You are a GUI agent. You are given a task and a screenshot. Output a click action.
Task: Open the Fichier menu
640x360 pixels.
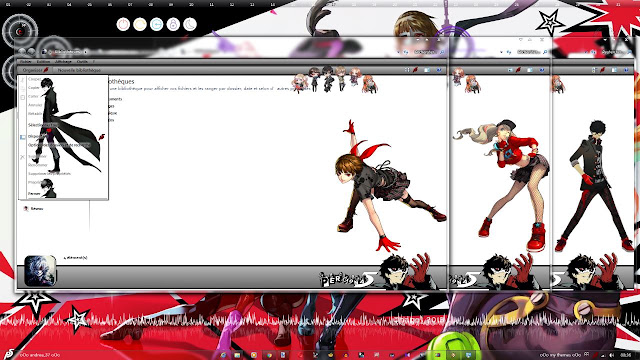click(26, 62)
